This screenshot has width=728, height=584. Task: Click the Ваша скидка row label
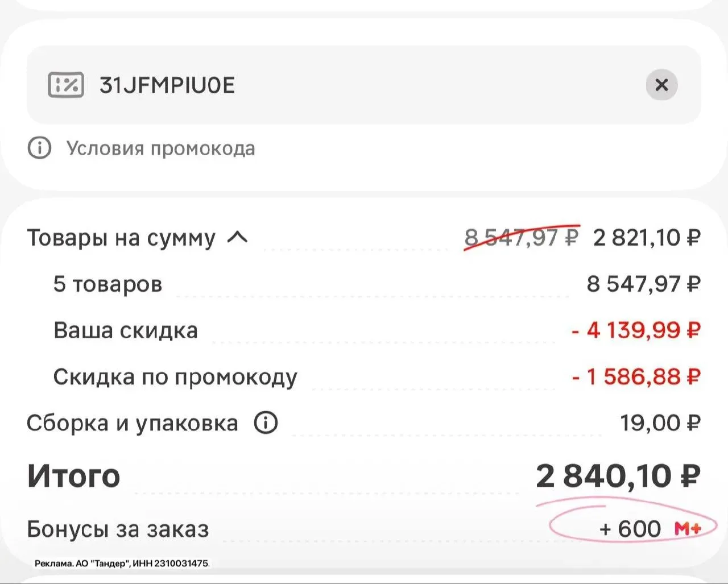(x=126, y=330)
